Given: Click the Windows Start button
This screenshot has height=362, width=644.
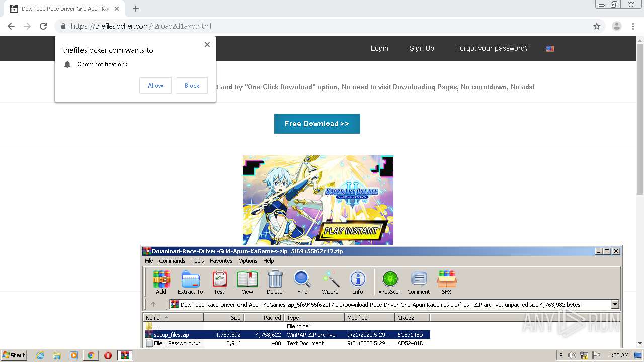Looking at the screenshot, I should click(14, 355).
